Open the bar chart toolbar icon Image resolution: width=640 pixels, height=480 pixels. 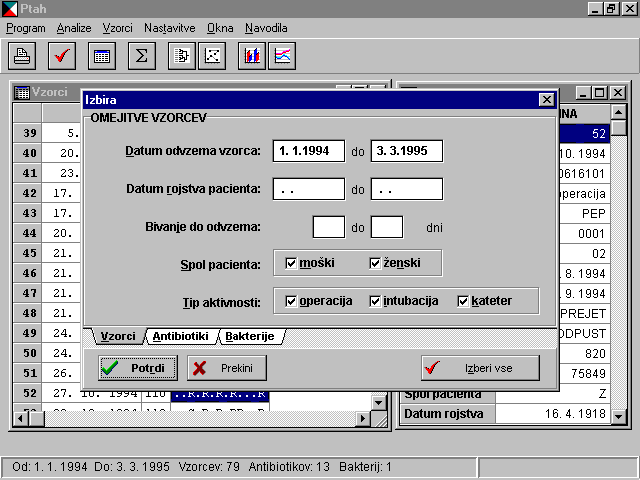coord(252,56)
